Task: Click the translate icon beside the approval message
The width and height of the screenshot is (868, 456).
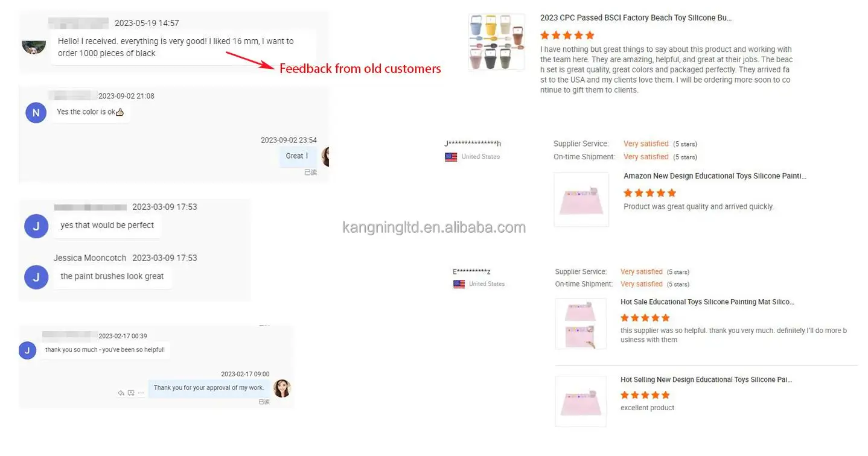Action: pos(131,393)
